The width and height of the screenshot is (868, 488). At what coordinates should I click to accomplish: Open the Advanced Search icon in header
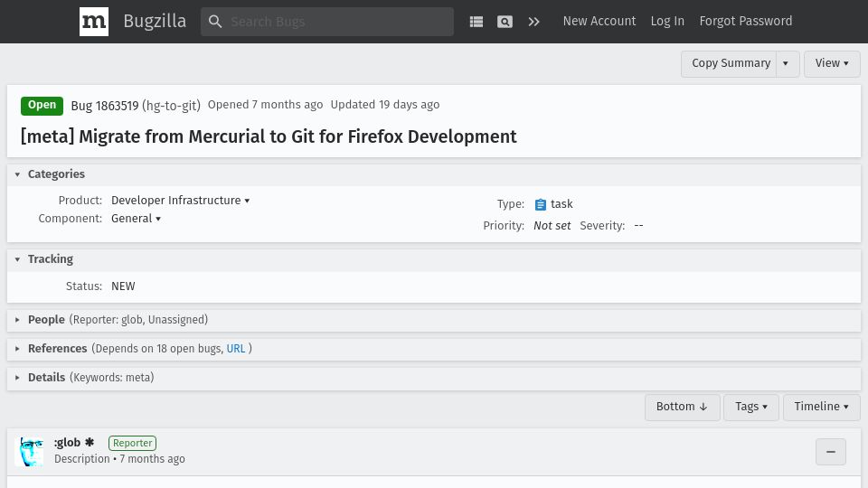coord(505,22)
